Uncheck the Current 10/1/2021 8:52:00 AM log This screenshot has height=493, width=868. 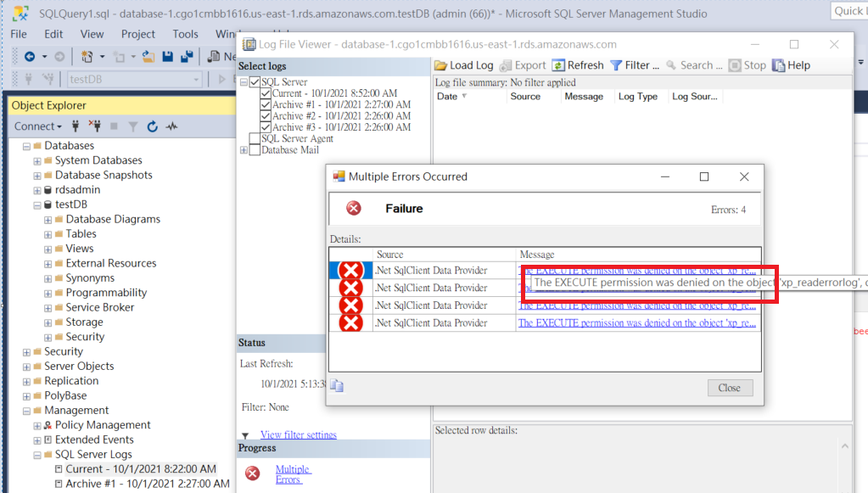tap(266, 93)
